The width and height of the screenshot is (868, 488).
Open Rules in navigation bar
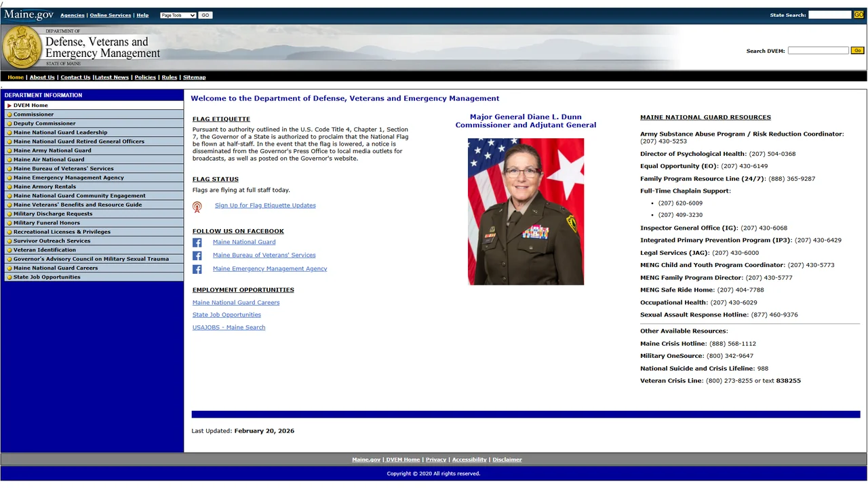170,77
